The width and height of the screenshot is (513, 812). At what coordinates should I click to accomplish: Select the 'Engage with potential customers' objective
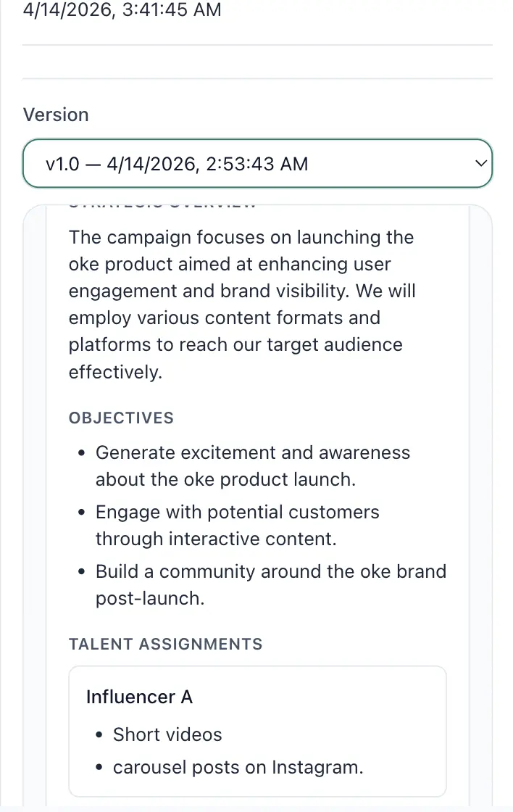pos(238,513)
